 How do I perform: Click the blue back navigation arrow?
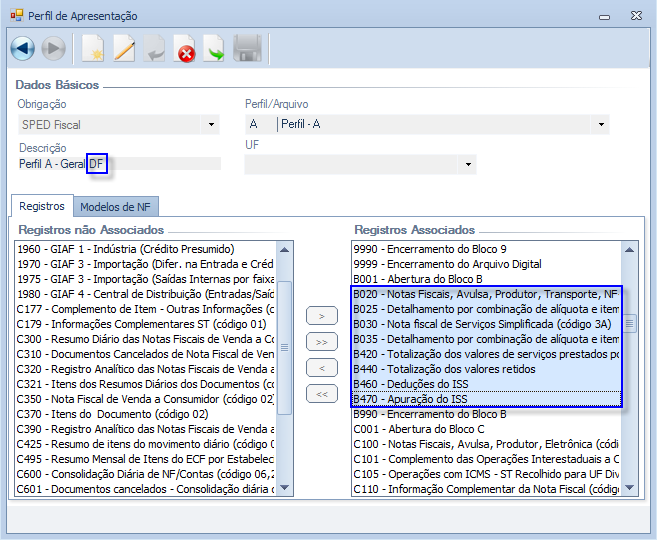(x=22, y=48)
